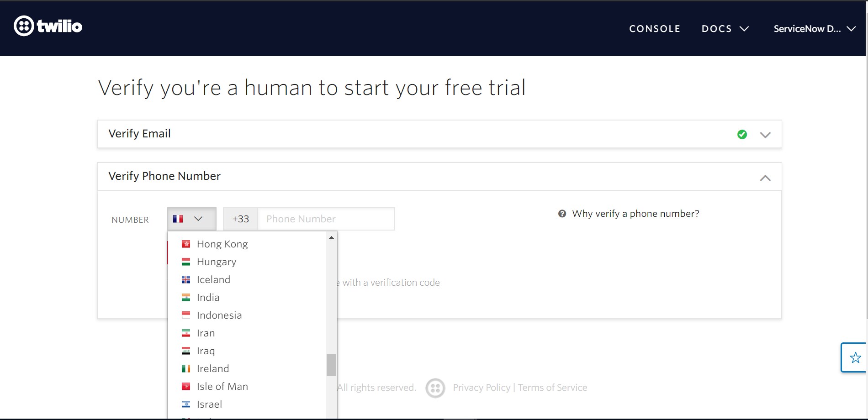Select Iceland as the phone country
Image resolution: width=868 pixels, height=420 pixels.
[x=213, y=279]
